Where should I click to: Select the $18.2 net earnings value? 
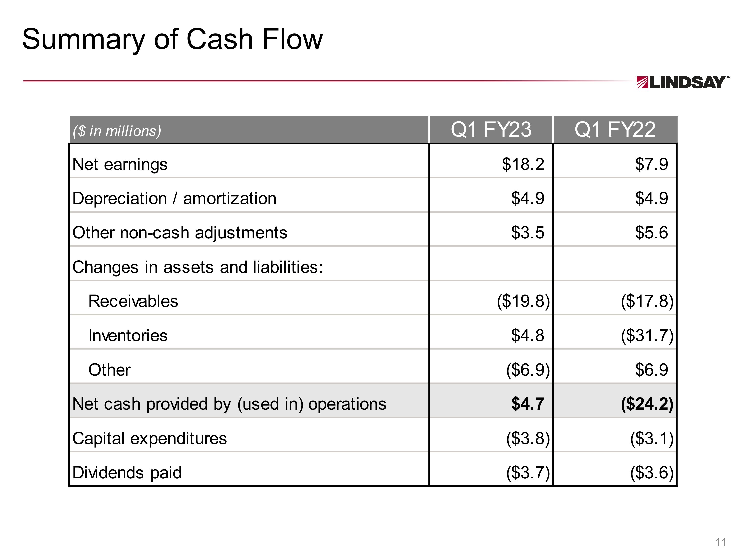523,164
